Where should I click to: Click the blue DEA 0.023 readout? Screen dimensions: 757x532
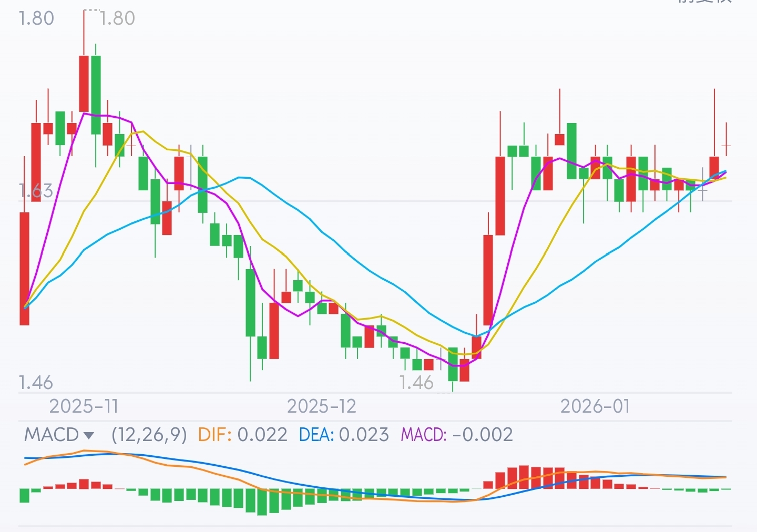click(x=344, y=435)
